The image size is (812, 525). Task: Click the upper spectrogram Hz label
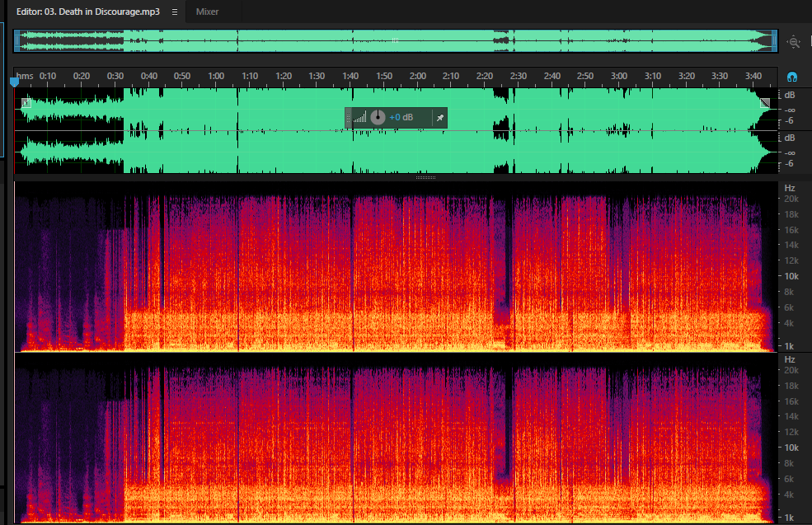[x=789, y=188]
